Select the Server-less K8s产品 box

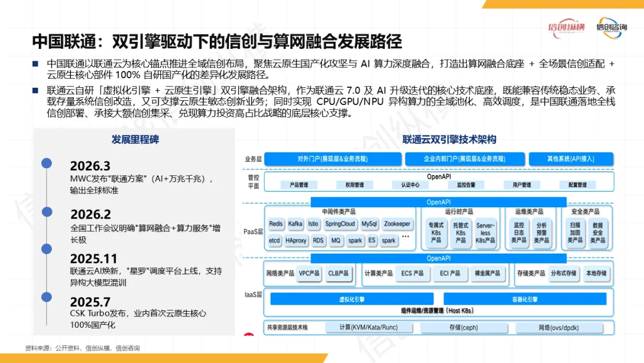(485, 233)
